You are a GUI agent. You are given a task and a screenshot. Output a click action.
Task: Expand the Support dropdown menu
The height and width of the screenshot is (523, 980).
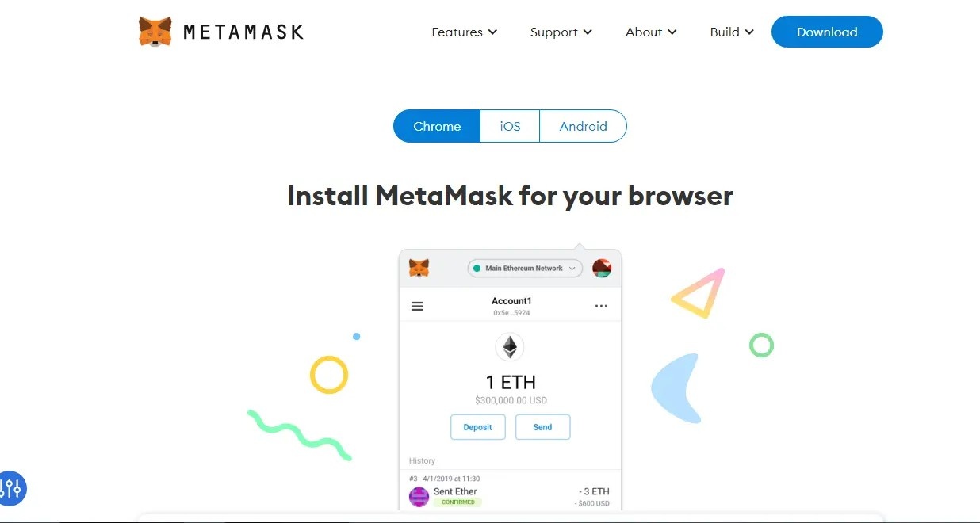[561, 32]
